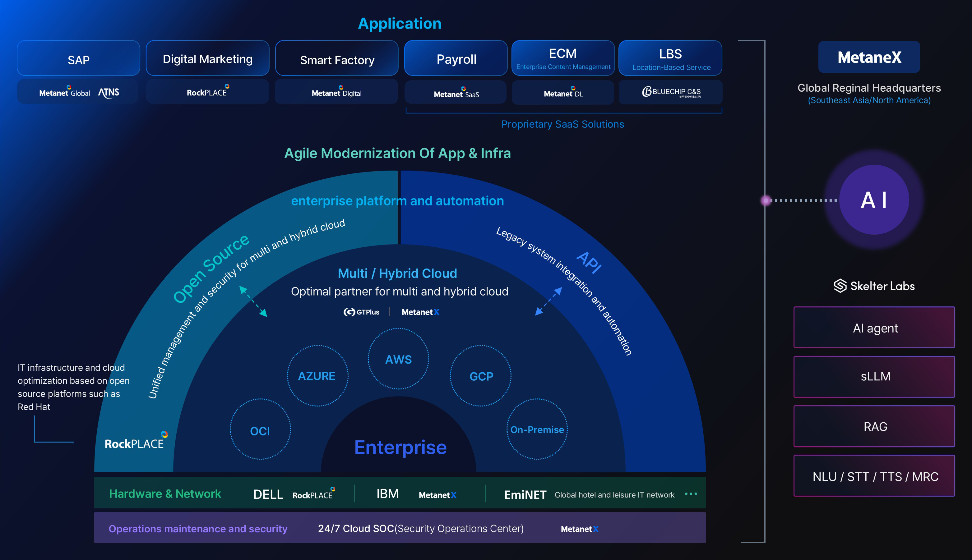Click the Payroll box
This screenshot has width=972, height=560.
[x=456, y=59]
